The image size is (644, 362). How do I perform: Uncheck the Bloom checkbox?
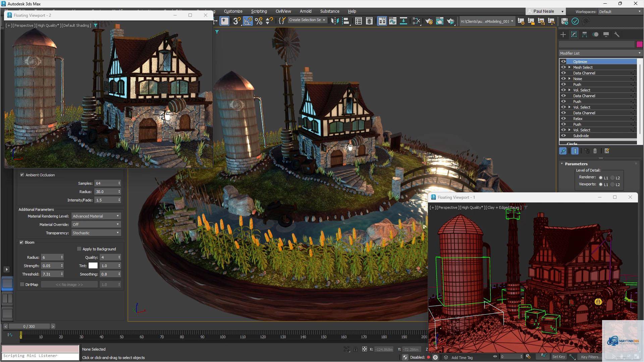coord(21,242)
